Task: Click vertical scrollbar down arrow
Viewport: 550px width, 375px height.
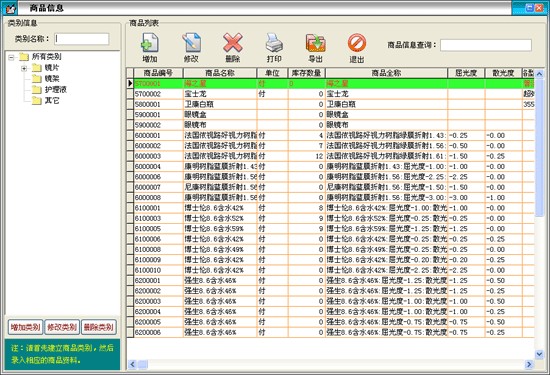Action: pos(539,354)
